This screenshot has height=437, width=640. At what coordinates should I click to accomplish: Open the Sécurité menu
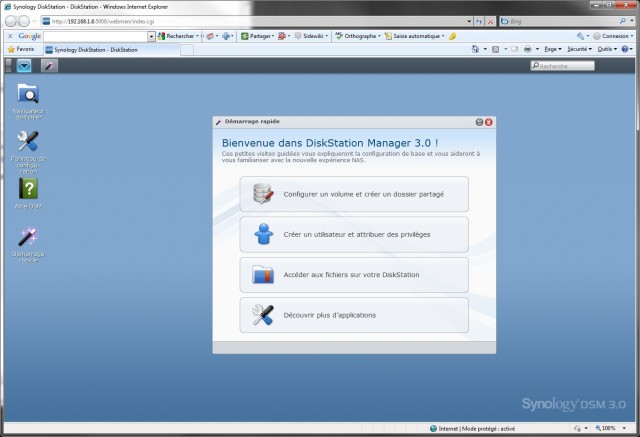pyautogui.click(x=579, y=49)
